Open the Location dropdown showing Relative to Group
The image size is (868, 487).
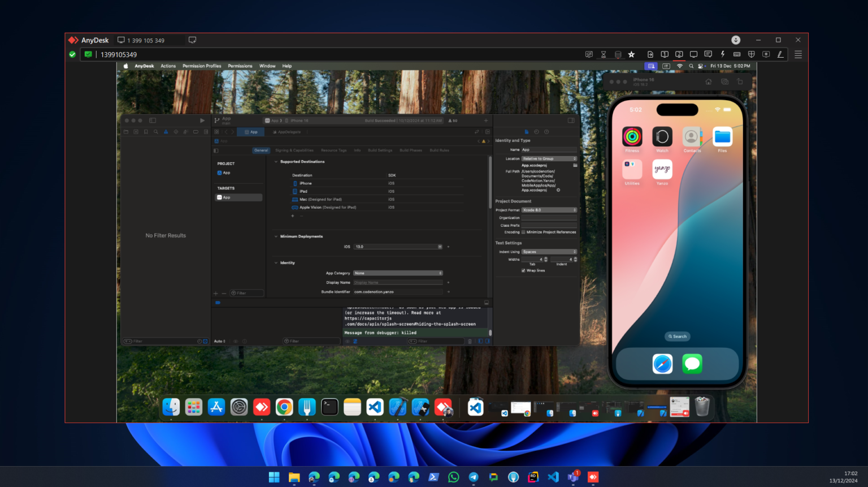[549, 158]
